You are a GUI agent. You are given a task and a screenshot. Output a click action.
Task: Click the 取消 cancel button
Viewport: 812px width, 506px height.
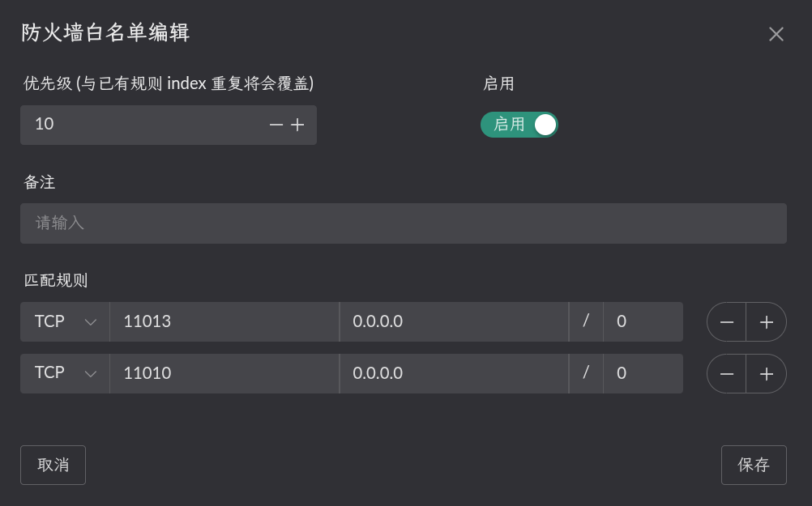coord(53,465)
